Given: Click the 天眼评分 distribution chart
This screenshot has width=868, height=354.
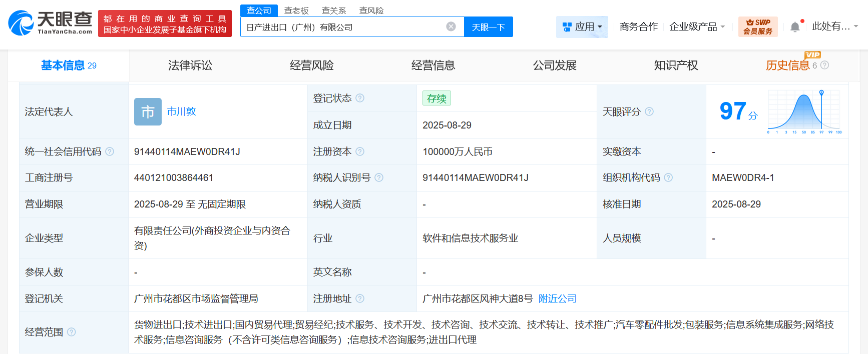Looking at the screenshot, I should 805,112.
